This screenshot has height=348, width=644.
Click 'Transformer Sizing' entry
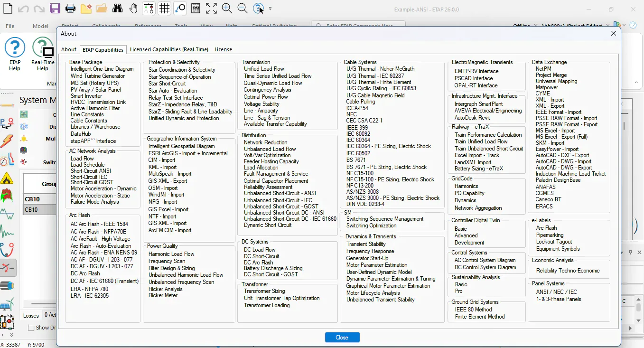click(264, 291)
